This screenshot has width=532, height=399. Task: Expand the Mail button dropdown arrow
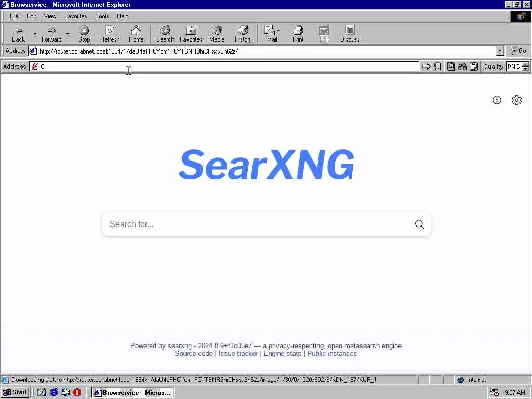[x=278, y=31]
